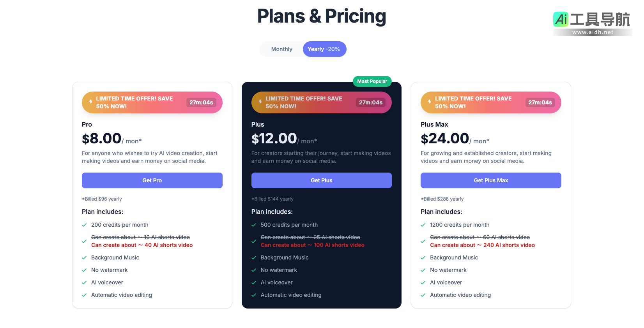Viewport: 644px width, 328px height.
Task: Switch billing to Monthly
Action: (x=281, y=49)
